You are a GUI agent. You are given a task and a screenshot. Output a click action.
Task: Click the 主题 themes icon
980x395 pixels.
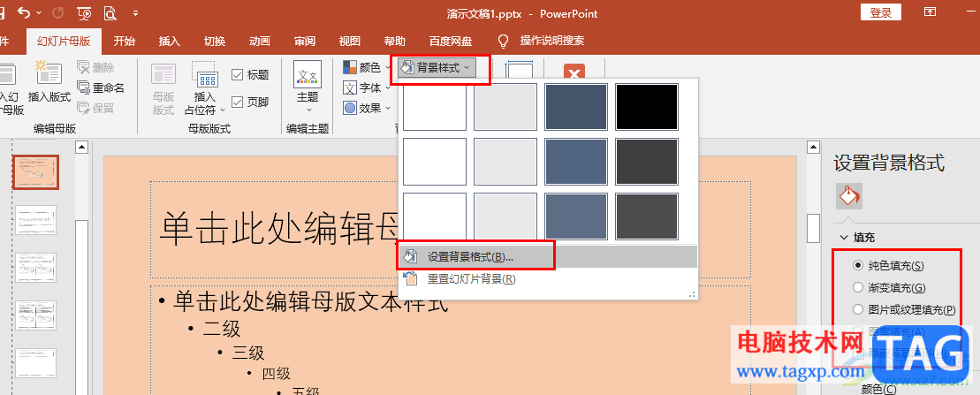click(308, 74)
